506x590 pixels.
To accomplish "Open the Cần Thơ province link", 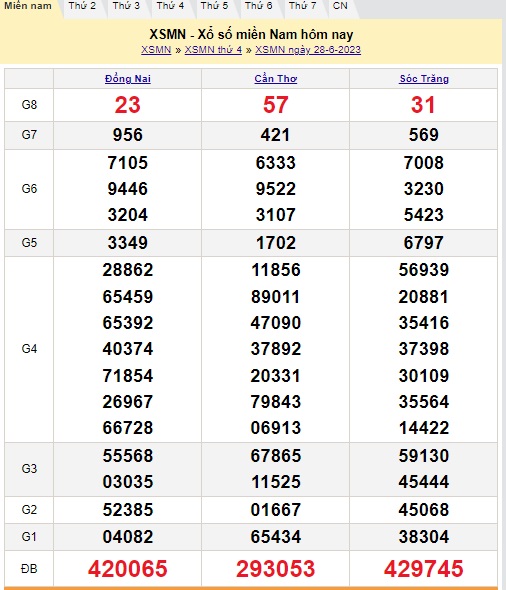I will click(x=276, y=79).
